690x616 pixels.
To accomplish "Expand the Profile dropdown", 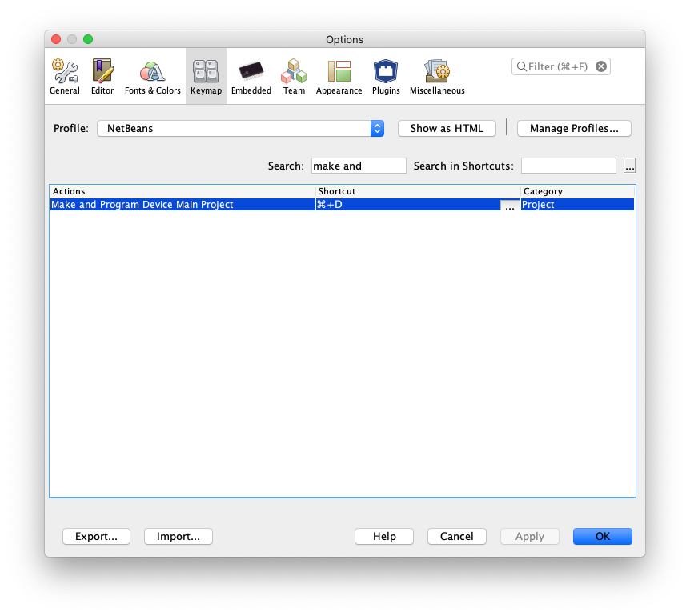I will pos(377,128).
